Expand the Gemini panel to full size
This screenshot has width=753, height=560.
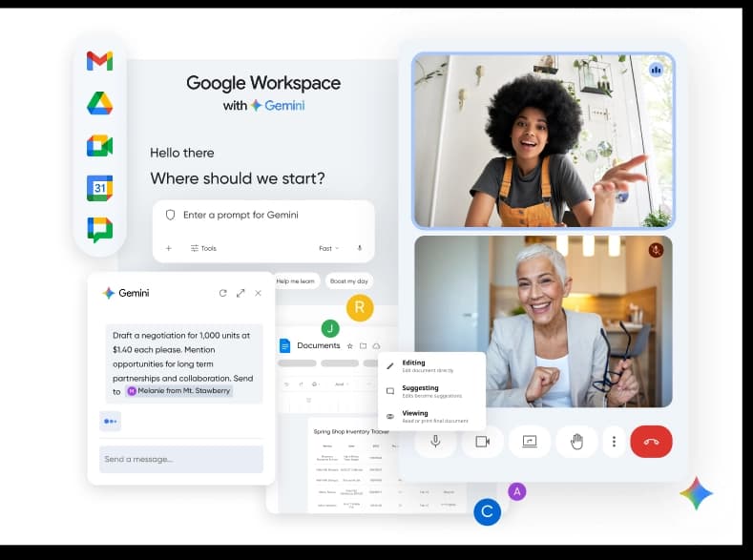(241, 293)
